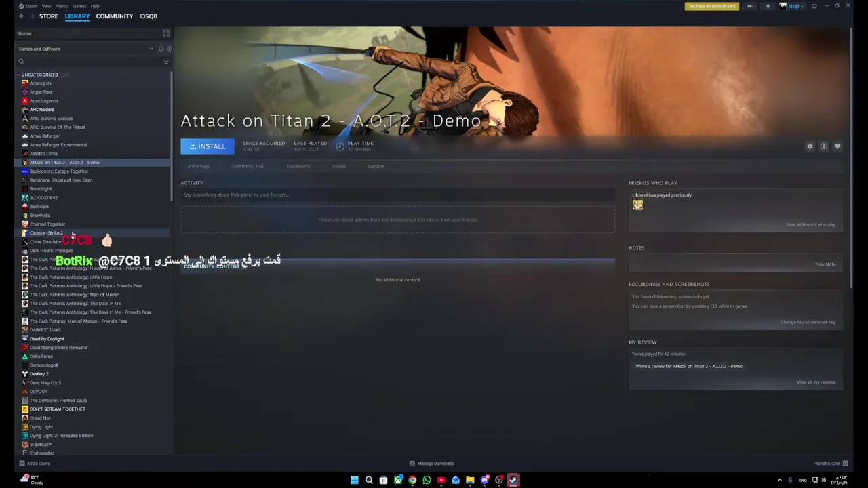868x488 pixels.
Task: Open Friends & Chat
Action: click(x=831, y=464)
